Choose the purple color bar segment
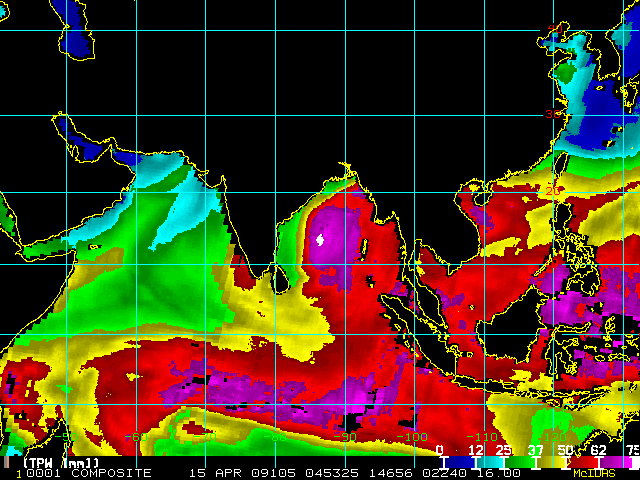640x480 pixels. tap(616, 462)
